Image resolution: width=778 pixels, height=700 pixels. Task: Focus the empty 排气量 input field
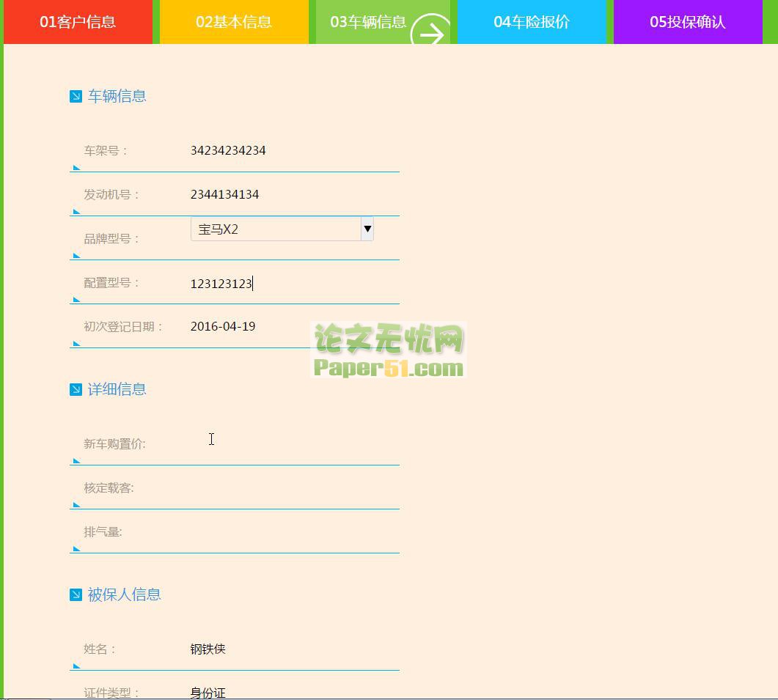295,532
